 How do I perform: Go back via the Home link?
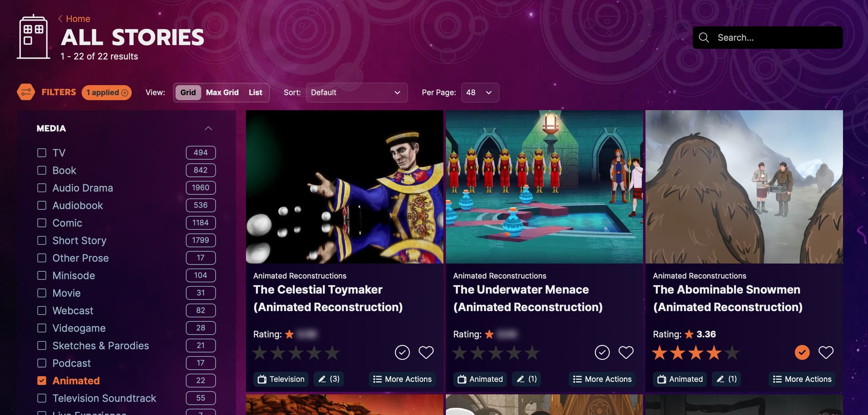tap(74, 19)
